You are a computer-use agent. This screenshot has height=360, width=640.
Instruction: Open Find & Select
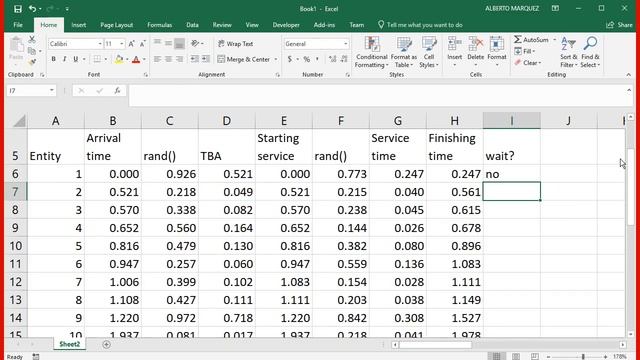pyautogui.click(x=590, y=52)
